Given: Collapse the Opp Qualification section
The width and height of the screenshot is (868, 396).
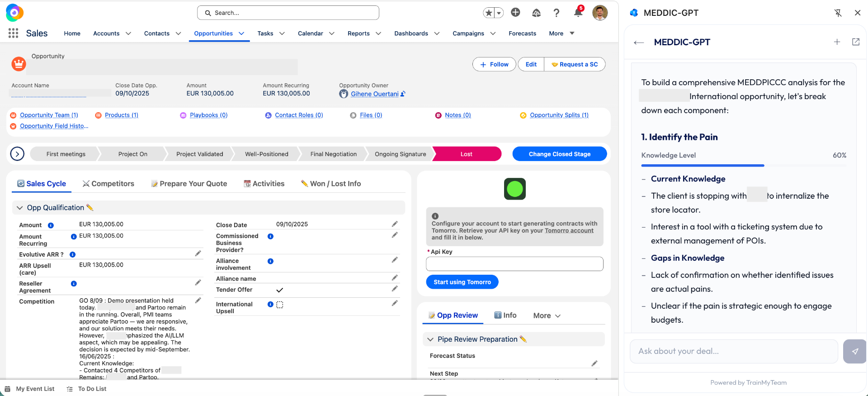Looking at the screenshot, I should (19, 208).
